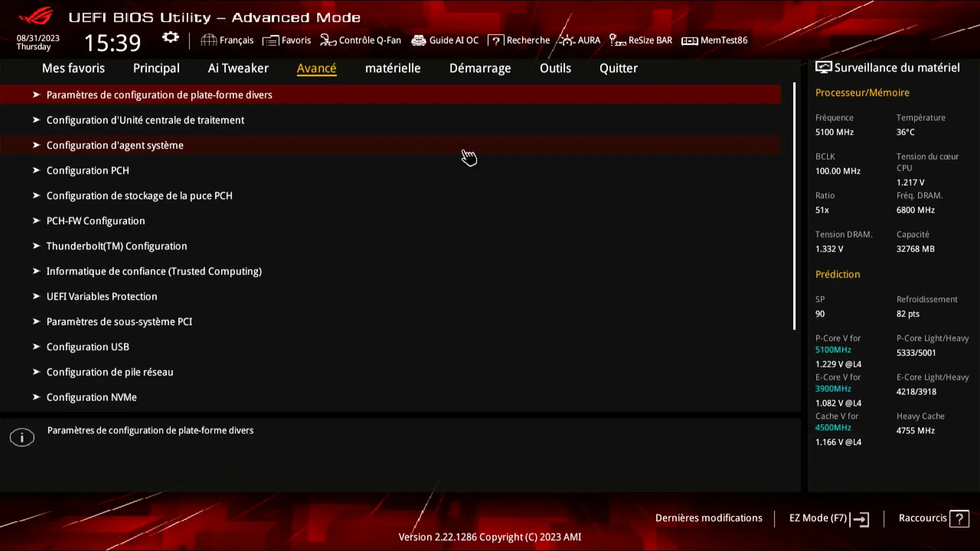The height and width of the screenshot is (551, 980).
Task: Expand arrow for UEFI Variables Protection
Action: click(36, 296)
